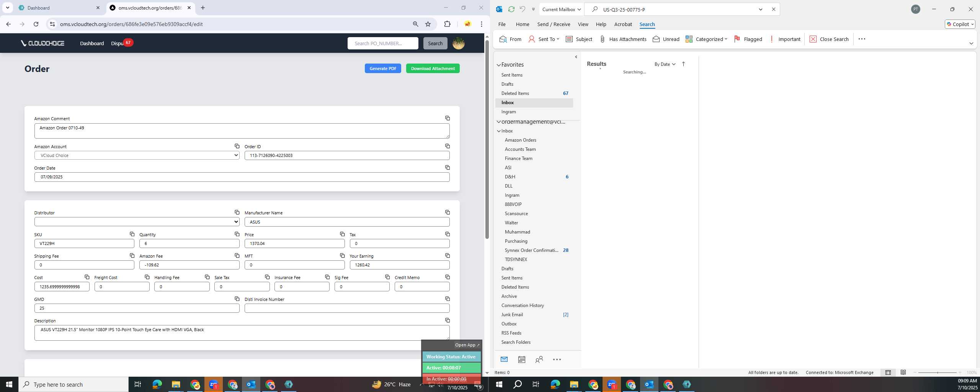Open By Date sort dropdown
This screenshot has width=980, height=392.
click(x=665, y=64)
